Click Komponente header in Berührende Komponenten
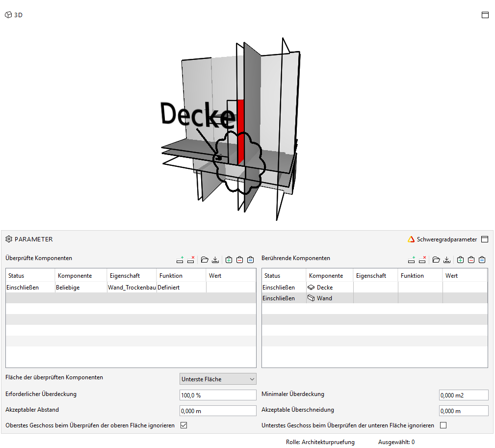Viewport: 495px width, 448px height. pos(330,275)
